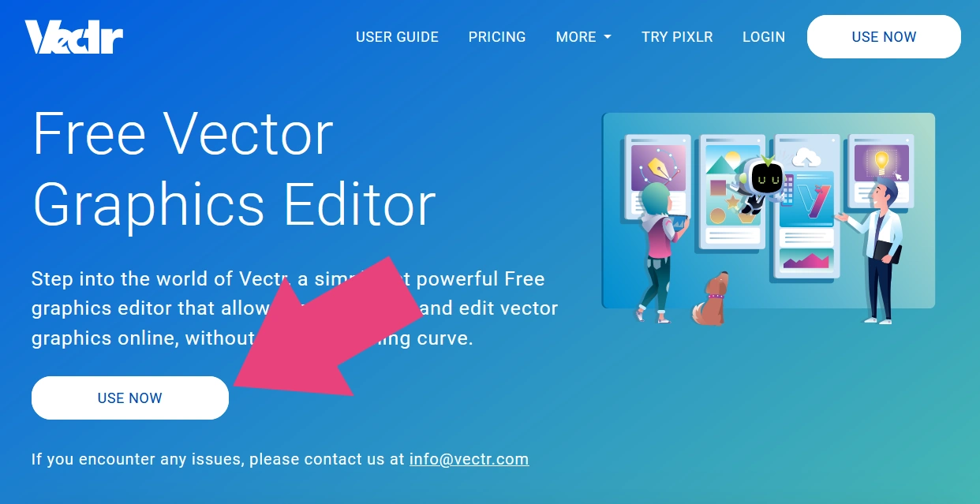The width and height of the screenshot is (980, 504).
Task: Click the caret arrow next to More
Action: (x=608, y=37)
